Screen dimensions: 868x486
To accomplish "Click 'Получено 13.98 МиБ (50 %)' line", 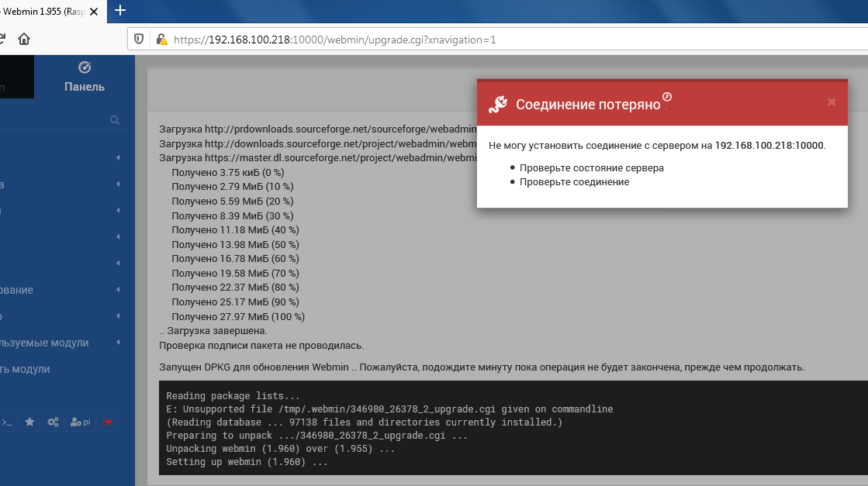I will pyautogui.click(x=235, y=244).
